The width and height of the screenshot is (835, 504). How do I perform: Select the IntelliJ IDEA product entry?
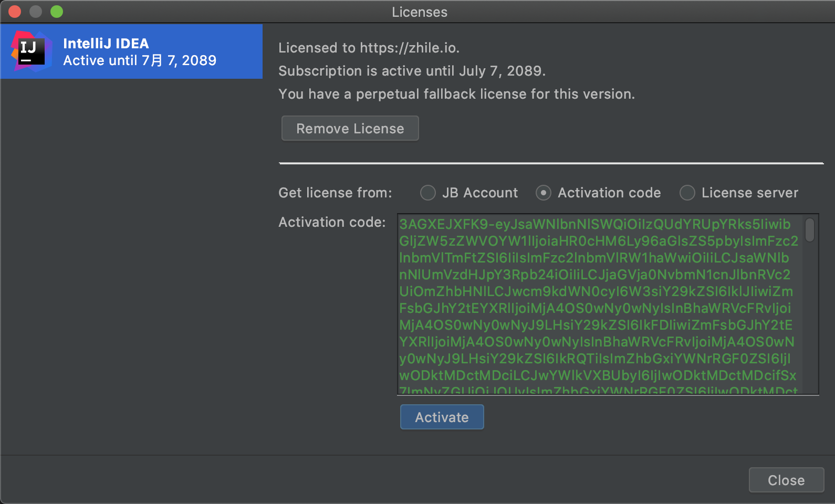(x=131, y=51)
